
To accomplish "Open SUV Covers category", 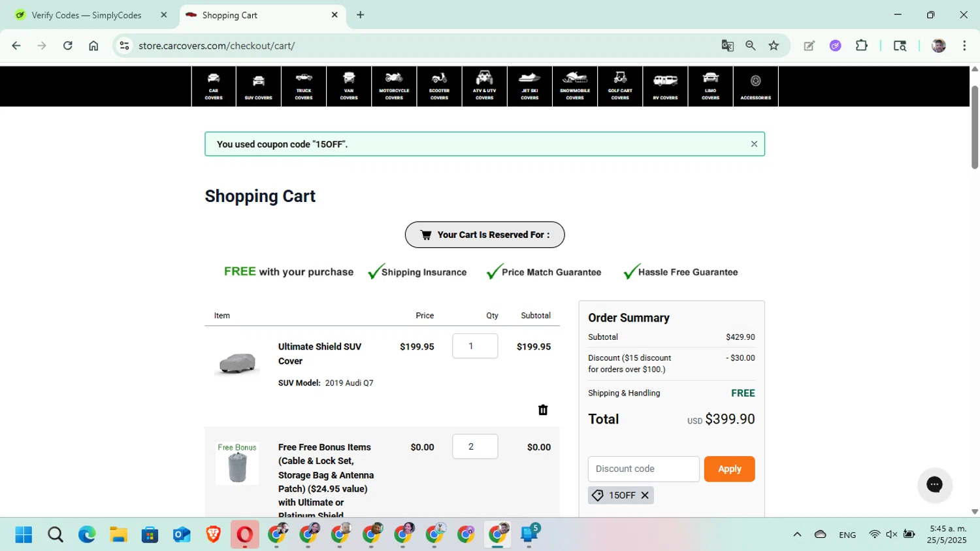I will tap(259, 86).
